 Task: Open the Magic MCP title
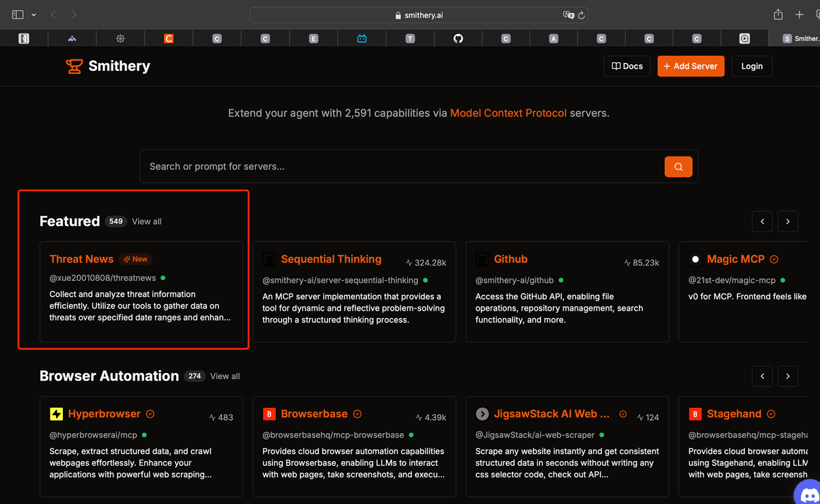pyautogui.click(x=736, y=259)
